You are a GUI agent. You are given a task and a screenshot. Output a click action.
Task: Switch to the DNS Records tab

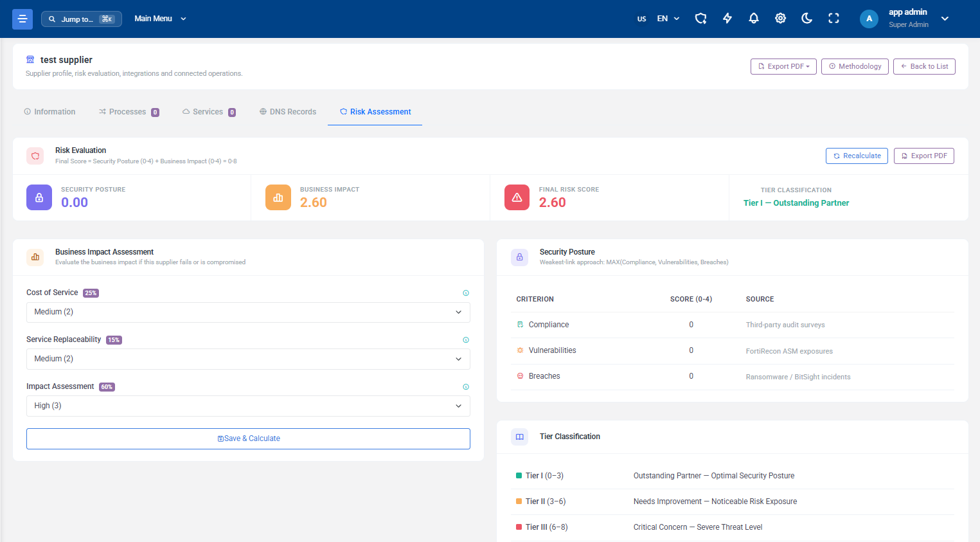288,112
